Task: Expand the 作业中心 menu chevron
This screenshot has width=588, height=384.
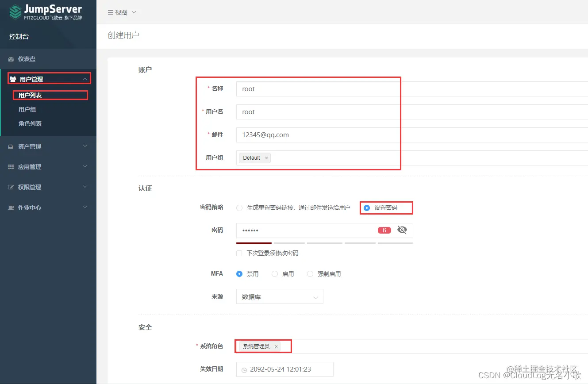Action: coord(85,207)
